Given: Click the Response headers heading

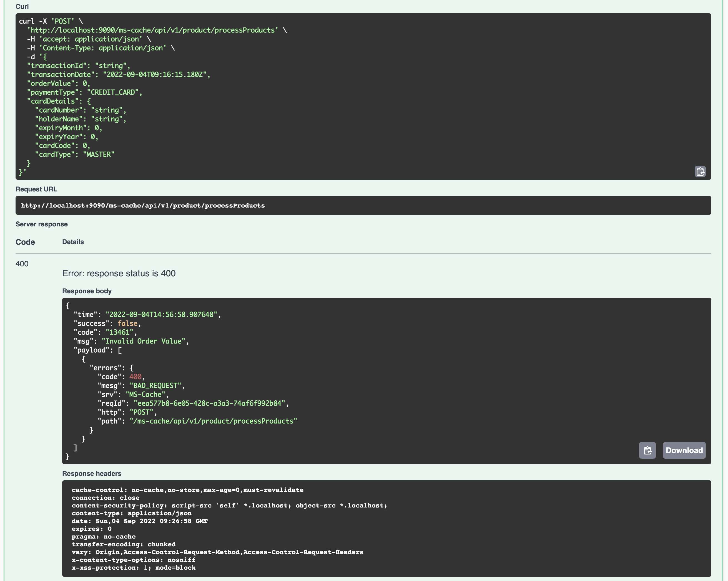Looking at the screenshot, I should (x=92, y=473).
